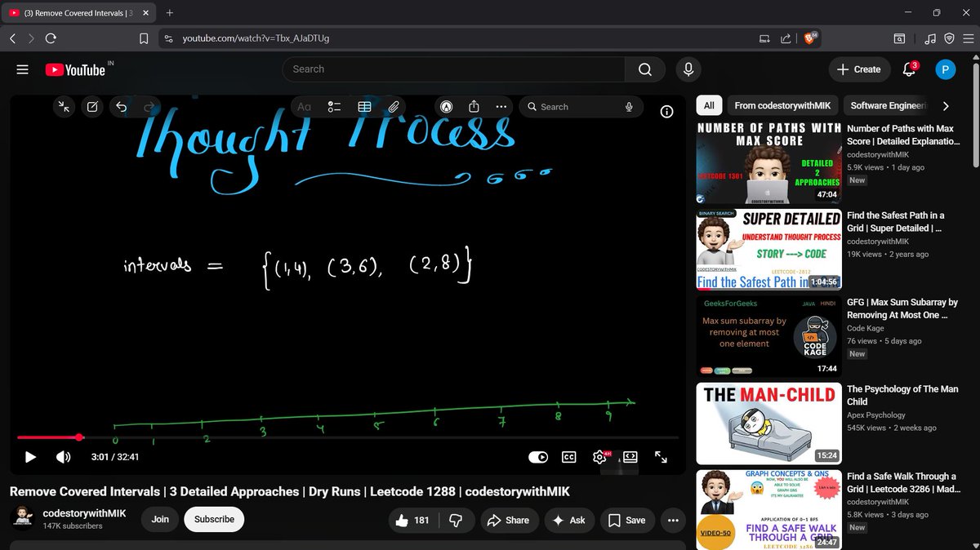980x550 pixels.
Task: Subscribe to codestorywithMIK
Action: [215, 519]
